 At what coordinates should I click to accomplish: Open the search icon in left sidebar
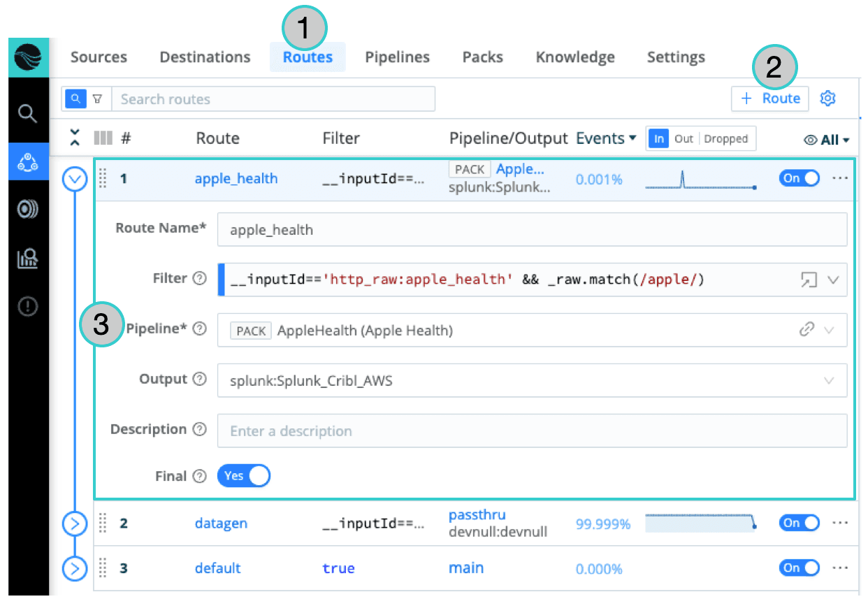click(28, 113)
